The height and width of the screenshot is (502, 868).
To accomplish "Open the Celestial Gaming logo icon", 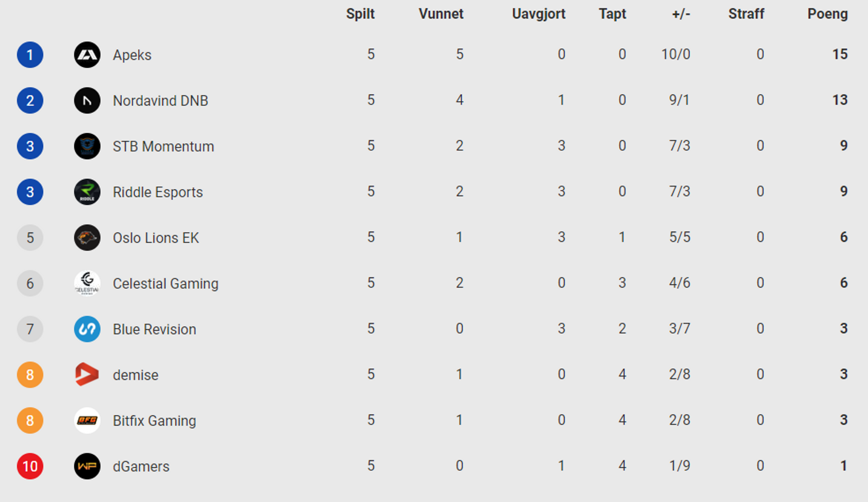I will coord(87,283).
